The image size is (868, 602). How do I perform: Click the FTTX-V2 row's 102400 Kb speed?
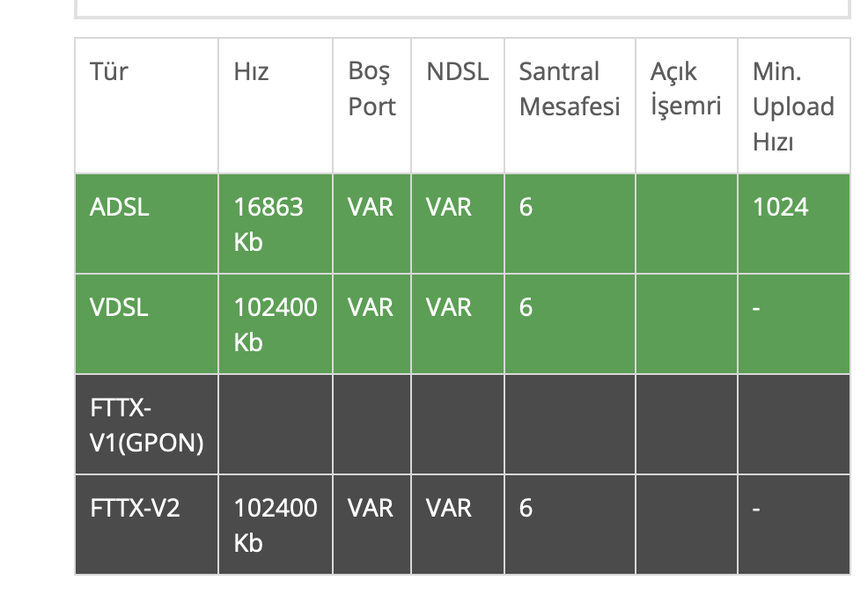(275, 525)
